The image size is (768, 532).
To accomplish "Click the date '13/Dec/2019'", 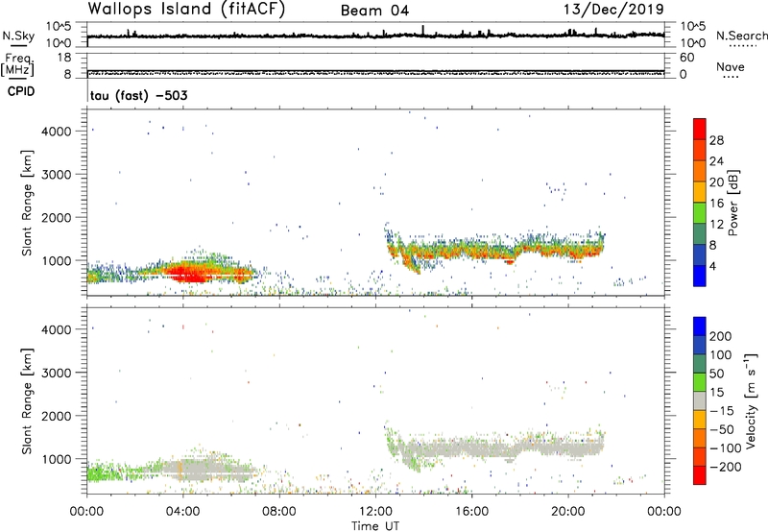I will (614, 10).
